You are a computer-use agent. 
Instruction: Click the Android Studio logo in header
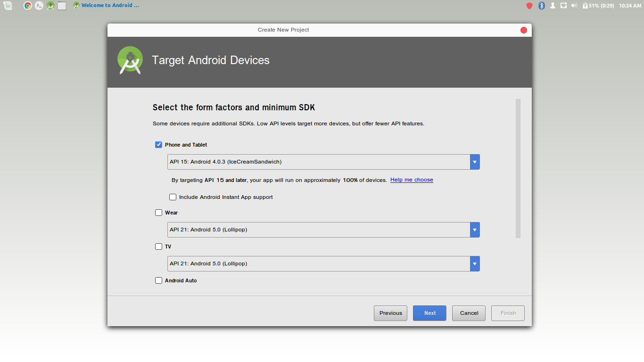130,60
